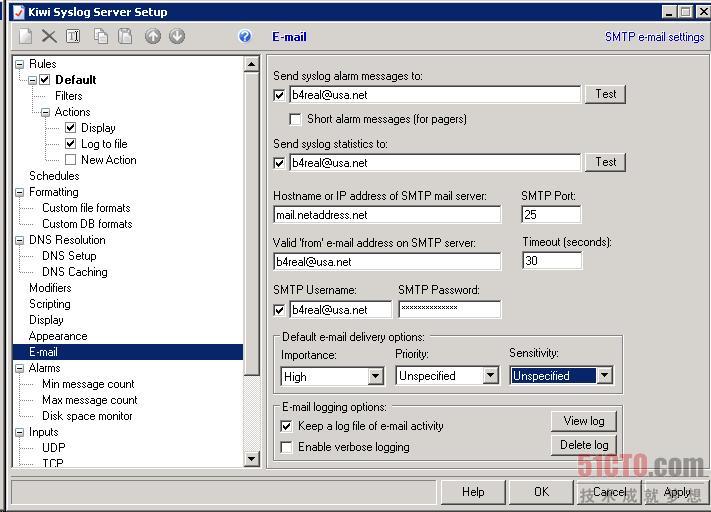Screen dimensions: 711x512
Task: Click the tree scrollbar up arrow
Action: pos(251,64)
